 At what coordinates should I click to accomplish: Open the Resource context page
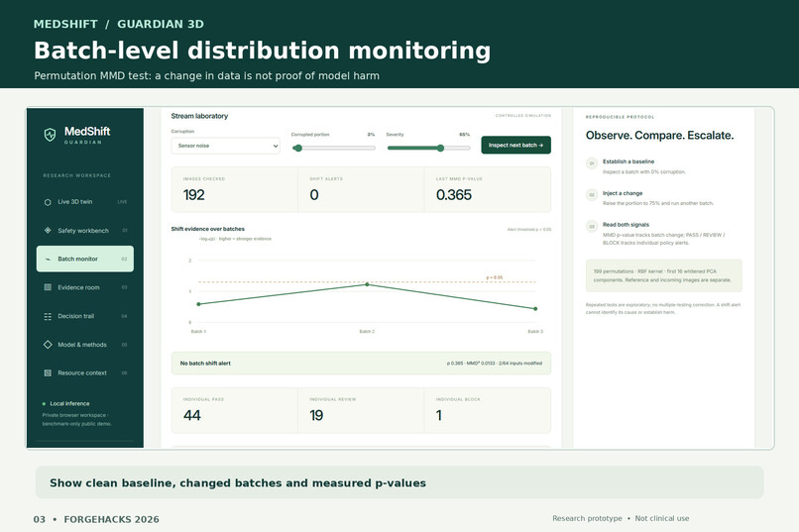pos(85,373)
